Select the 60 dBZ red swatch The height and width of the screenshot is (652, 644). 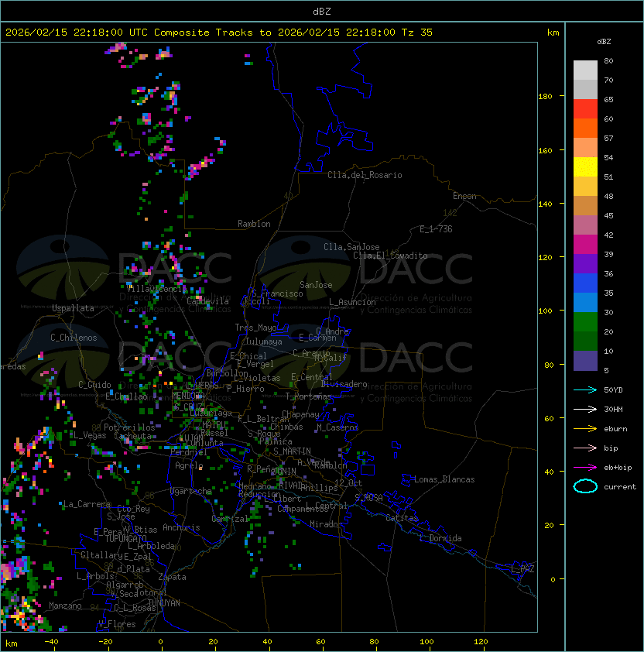585,109
